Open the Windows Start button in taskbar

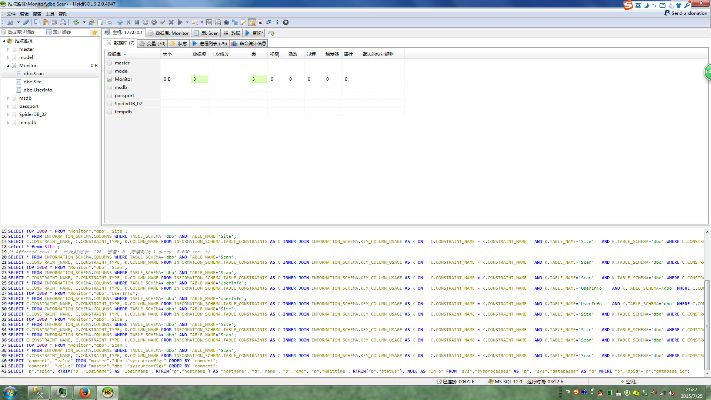[x=10, y=393]
